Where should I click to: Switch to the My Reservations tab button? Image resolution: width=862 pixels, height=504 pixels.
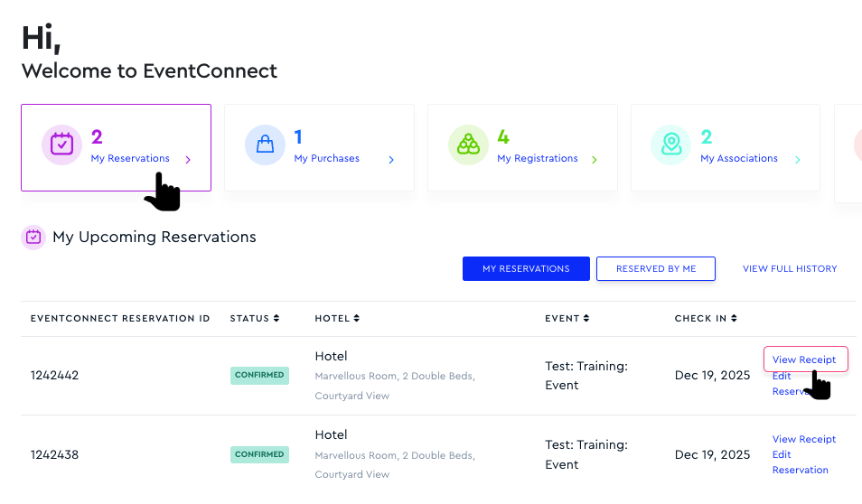point(526,268)
